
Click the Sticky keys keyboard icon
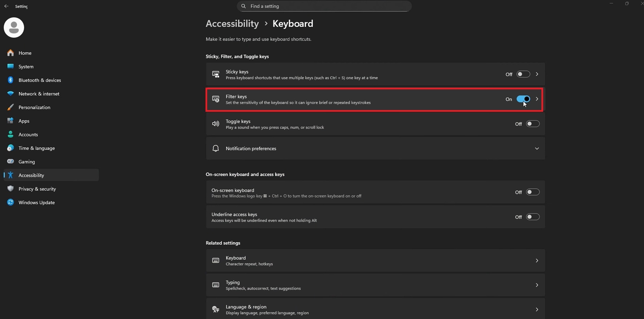pyautogui.click(x=216, y=74)
